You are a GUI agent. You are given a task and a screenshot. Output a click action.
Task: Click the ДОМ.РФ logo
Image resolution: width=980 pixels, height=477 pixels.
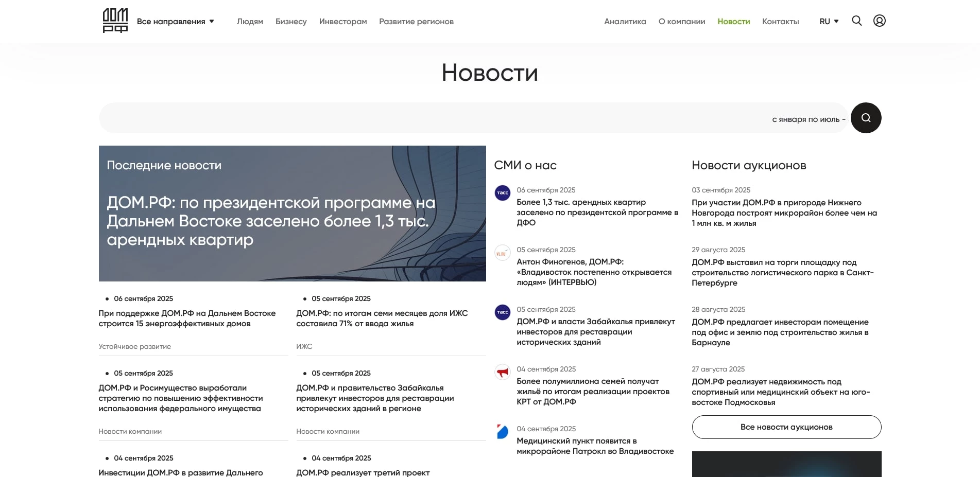tap(114, 21)
